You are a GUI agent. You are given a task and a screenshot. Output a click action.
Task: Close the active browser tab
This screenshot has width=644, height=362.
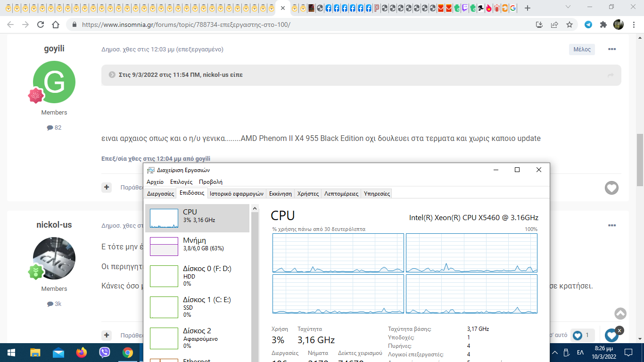point(283,8)
